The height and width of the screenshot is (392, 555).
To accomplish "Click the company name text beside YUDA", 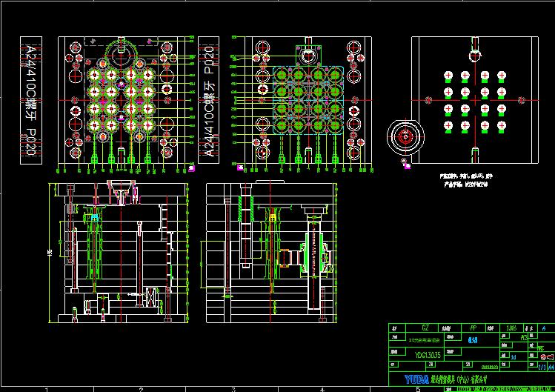I will 459,379.
